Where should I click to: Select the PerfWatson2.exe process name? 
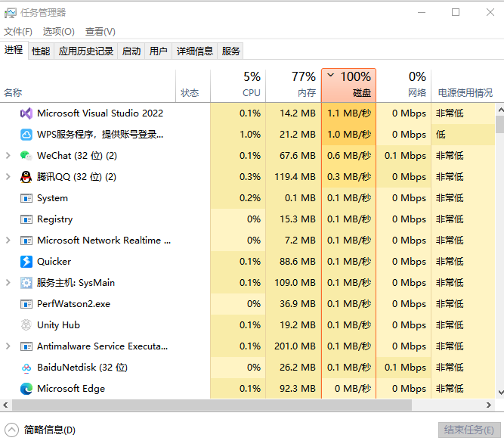pyautogui.click(x=73, y=304)
